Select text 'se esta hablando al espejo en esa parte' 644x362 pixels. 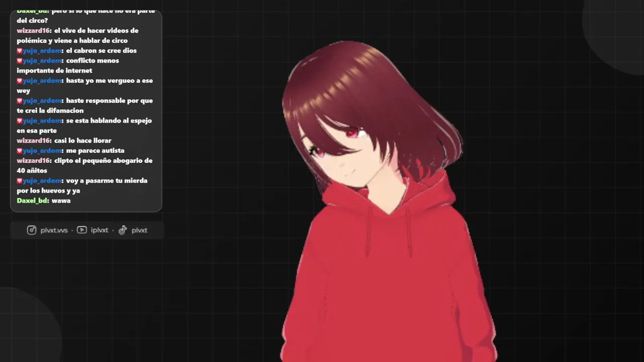(84, 126)
